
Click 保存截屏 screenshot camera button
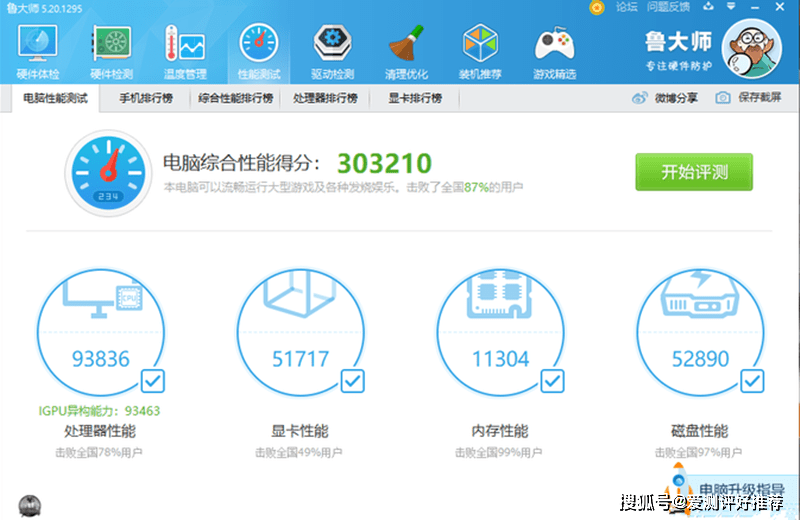(748, 97)
